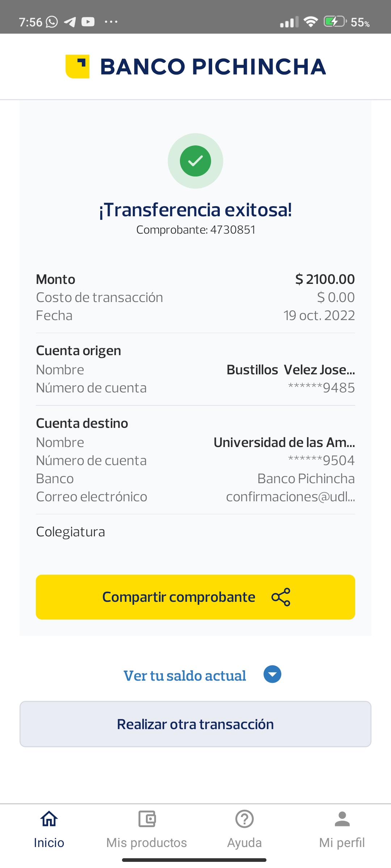Open the Ayuda question mark icon
391x868 pixels.
(244, 819)
